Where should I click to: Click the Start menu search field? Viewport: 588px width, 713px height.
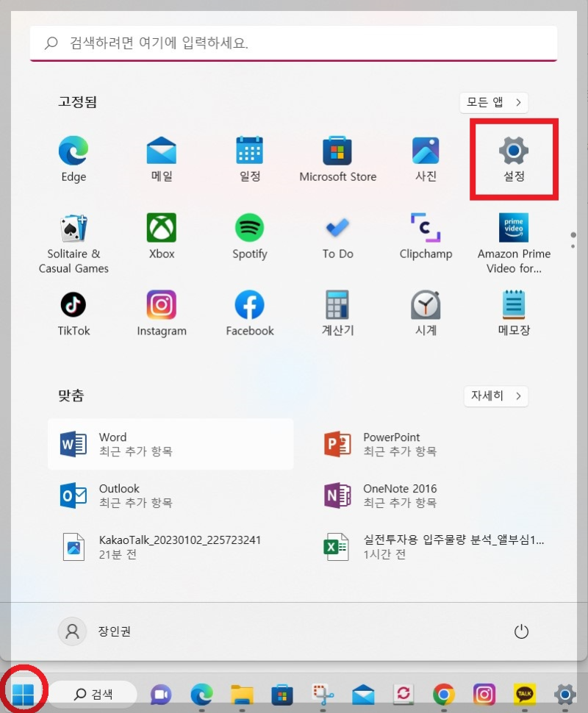click(293, 43)
